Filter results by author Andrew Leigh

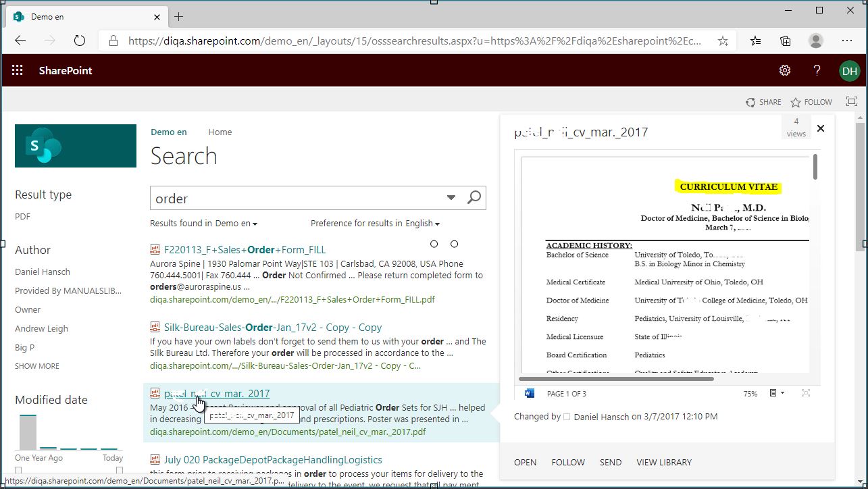pos(41,329)
